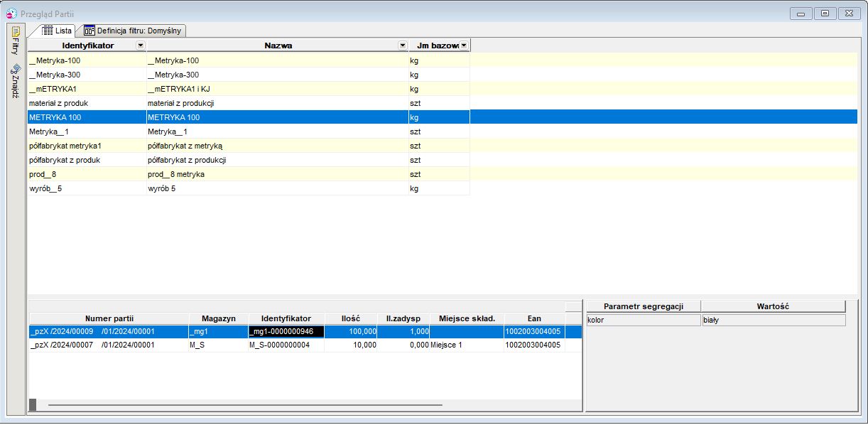
Task: Click the name cell __mETRYKA1 i KJ
Action: coord(277,89)
